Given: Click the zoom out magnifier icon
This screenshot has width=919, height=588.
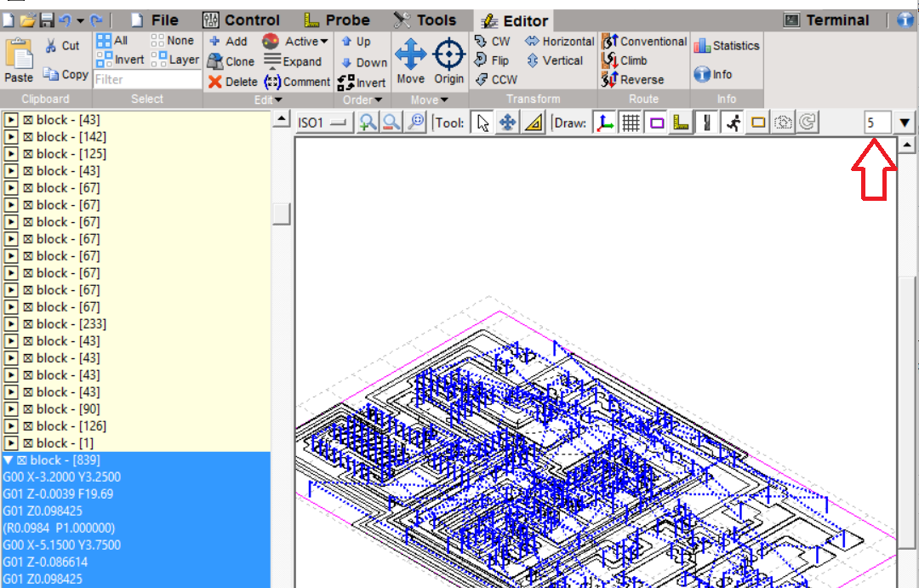Looking at the screenshot, I should (x=391, y=123).
